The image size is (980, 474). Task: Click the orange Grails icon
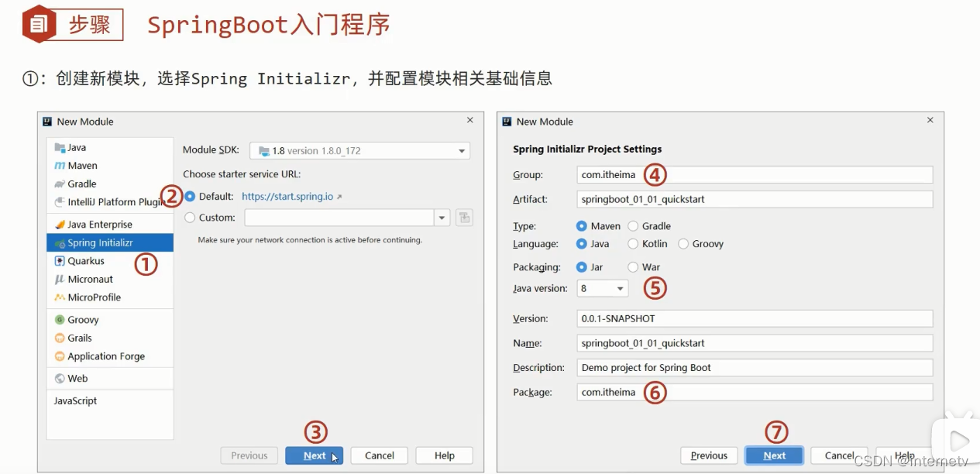(x=60, y=338)
